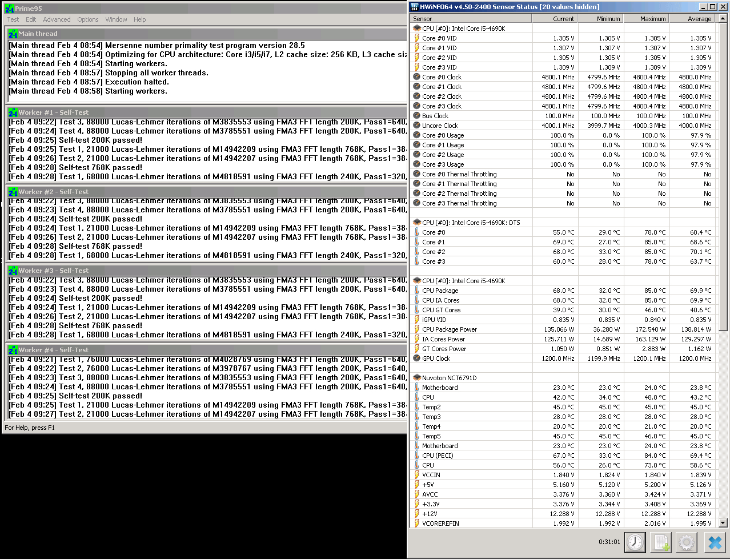
Task: Select the Core #3 Thermal Throttling row
Action: coord(564,203)
